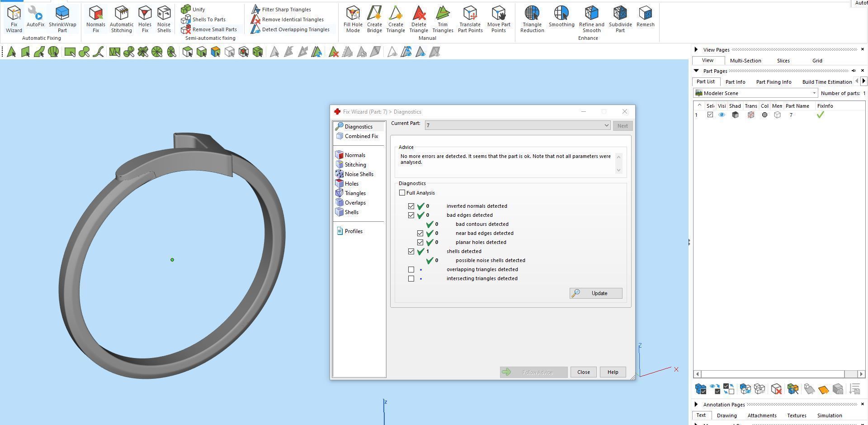Viewport: 868px width, 425px height.
Task: Select Translate Part Points
Action: [470, 19]
